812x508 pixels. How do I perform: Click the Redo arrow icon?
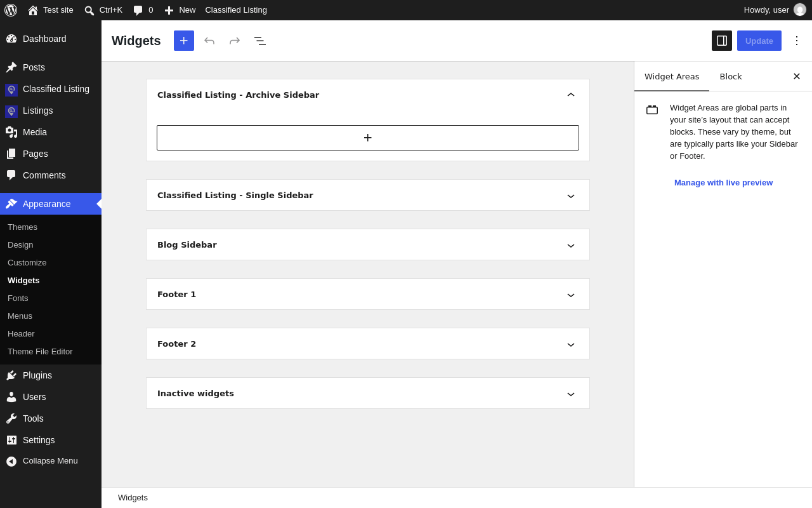tap(235, 41)
